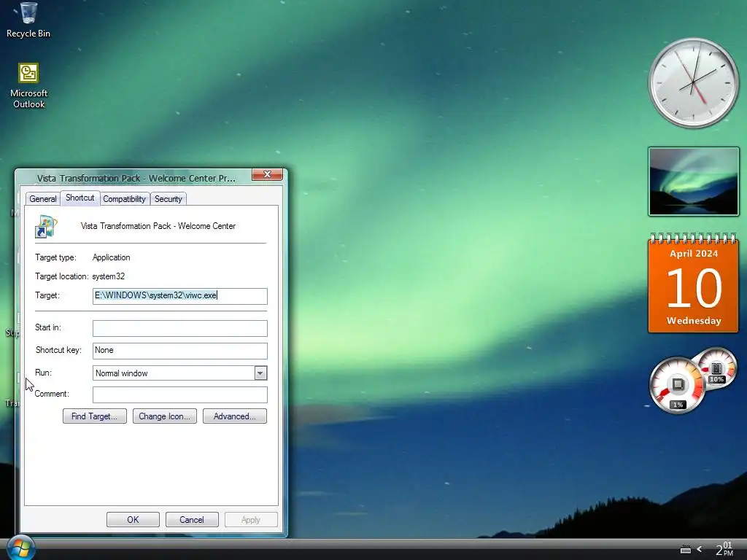Click the analog clock sidebar gadget
Screen dimensions: 747x560
(x=693, y=83)
